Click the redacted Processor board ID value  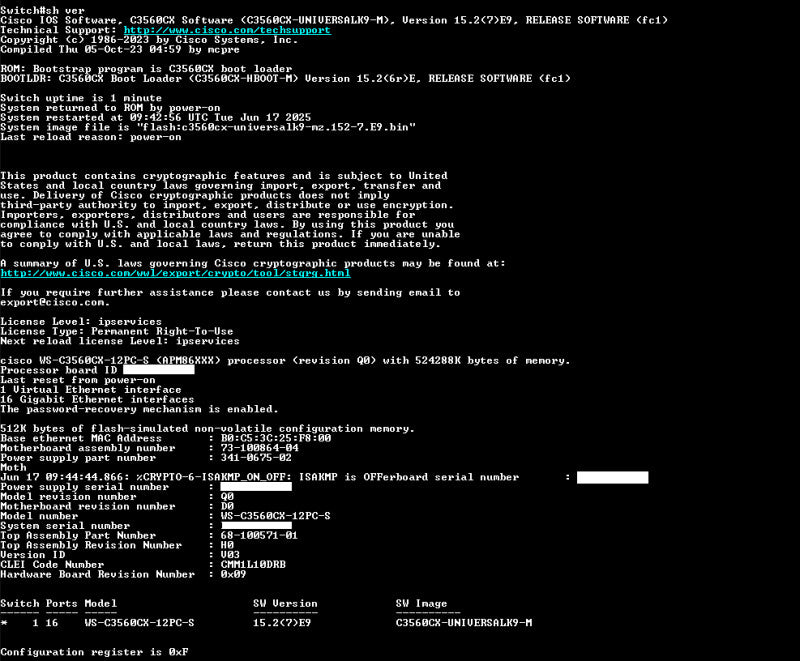159,370
